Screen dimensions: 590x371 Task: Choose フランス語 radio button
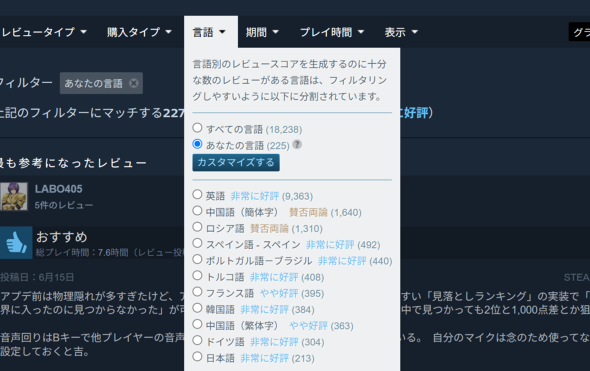point(197,292)
